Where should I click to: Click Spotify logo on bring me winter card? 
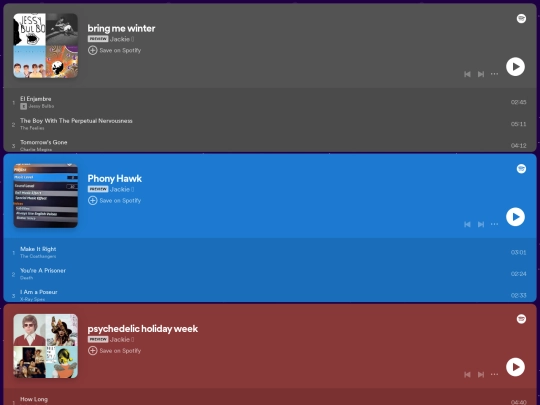521,19
